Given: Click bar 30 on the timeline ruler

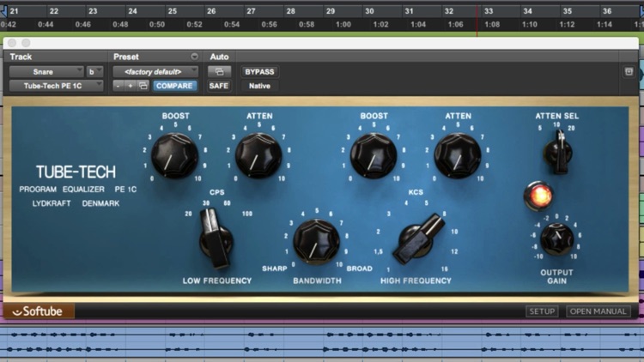Looking at the screenshot, I should tap(369, 11).
